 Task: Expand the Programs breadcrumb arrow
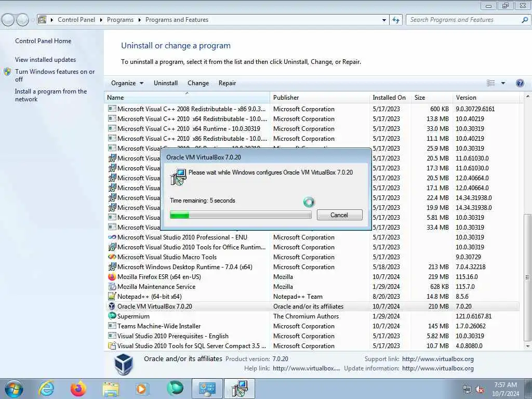point(139,20)
